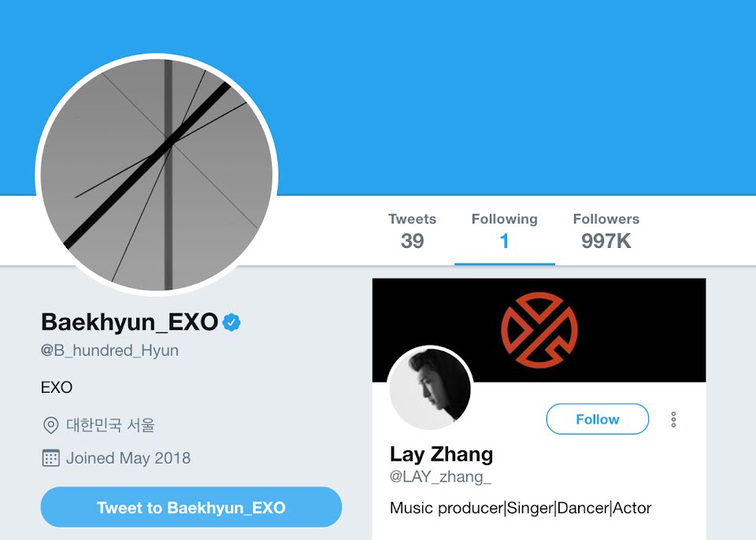Switch to the Tweets tab

click(x=412, y=231)
